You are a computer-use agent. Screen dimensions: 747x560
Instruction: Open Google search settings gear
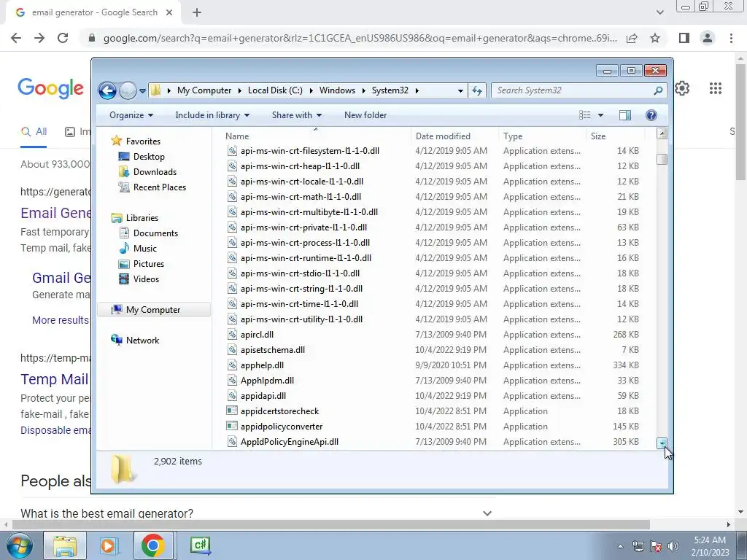[x=682, y=88]
